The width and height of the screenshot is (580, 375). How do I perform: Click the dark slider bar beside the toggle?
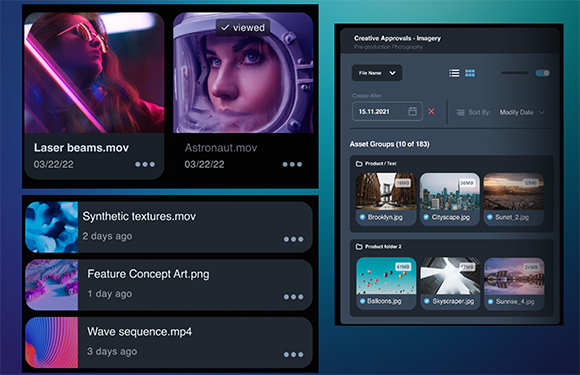(515, 73)
